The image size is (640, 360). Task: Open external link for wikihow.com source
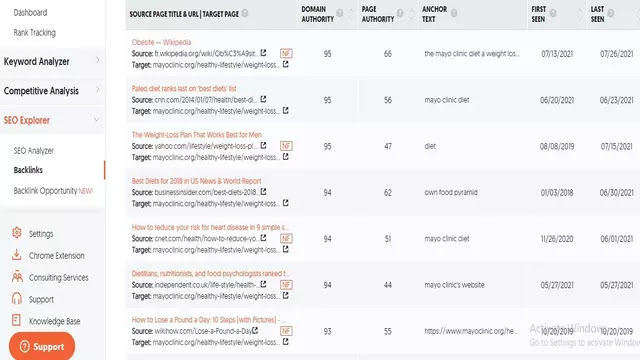click(255, 330)
